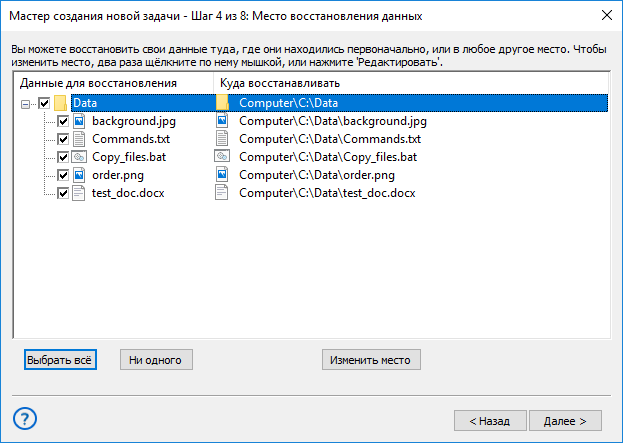
Task: Click the background.jpg image file icon in the tree
Action: (x=79, y=121)
